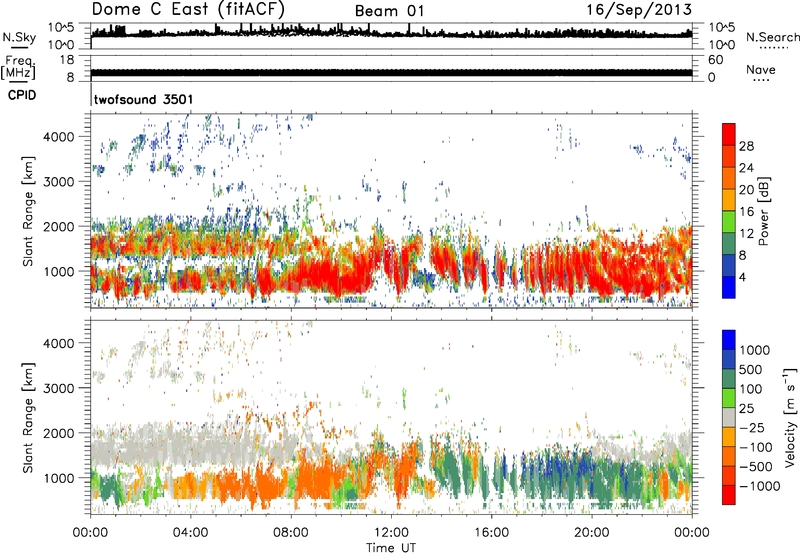Click the '20:00' time tick label

click(x=592, y=533)
